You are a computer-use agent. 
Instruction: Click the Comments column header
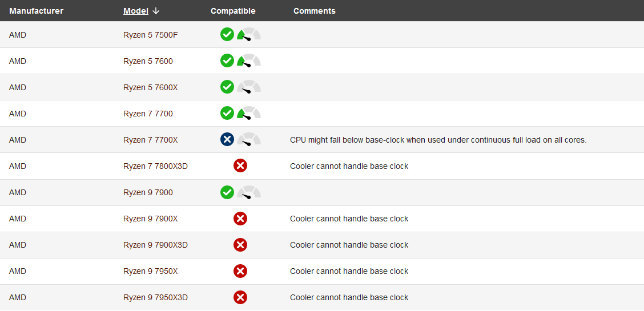pyautogui.click(x=314, y=11)
